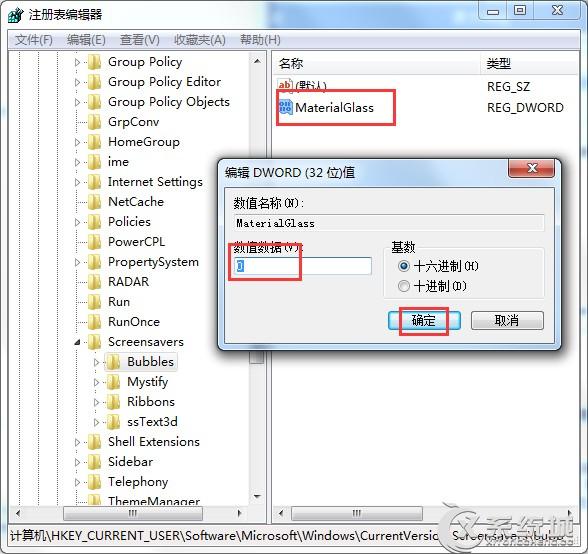Collapse the Screensavers tree node
The height and width of the screenshot is (554, 588).
[77, 342]
